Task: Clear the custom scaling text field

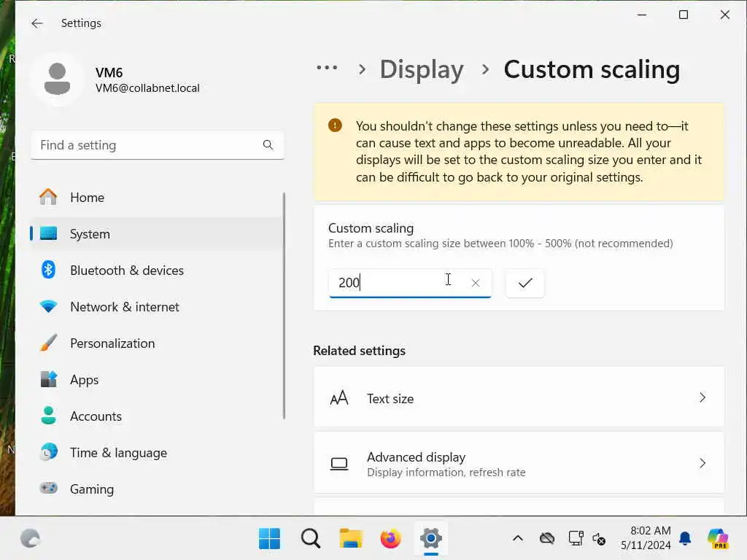Action: click(476, 283)
